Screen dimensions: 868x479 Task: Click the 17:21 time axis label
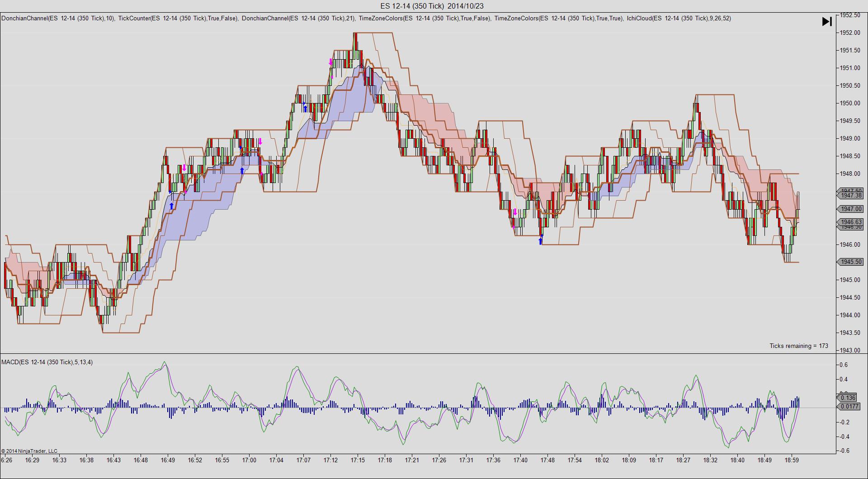tap(412, 460)
